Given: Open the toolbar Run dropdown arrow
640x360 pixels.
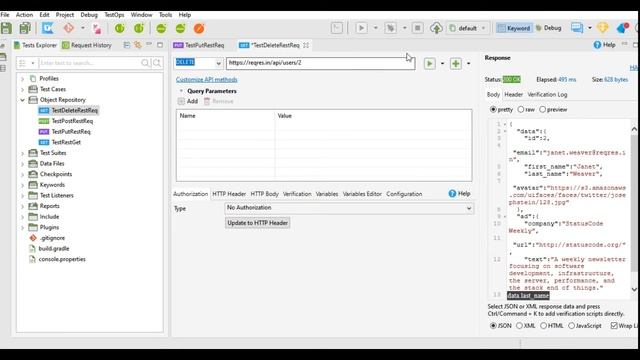Looking at the screenshot, I should [376, 28].
